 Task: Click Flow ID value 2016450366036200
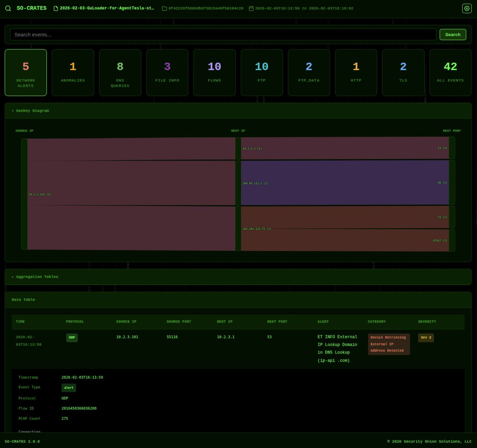pos(79,408)
